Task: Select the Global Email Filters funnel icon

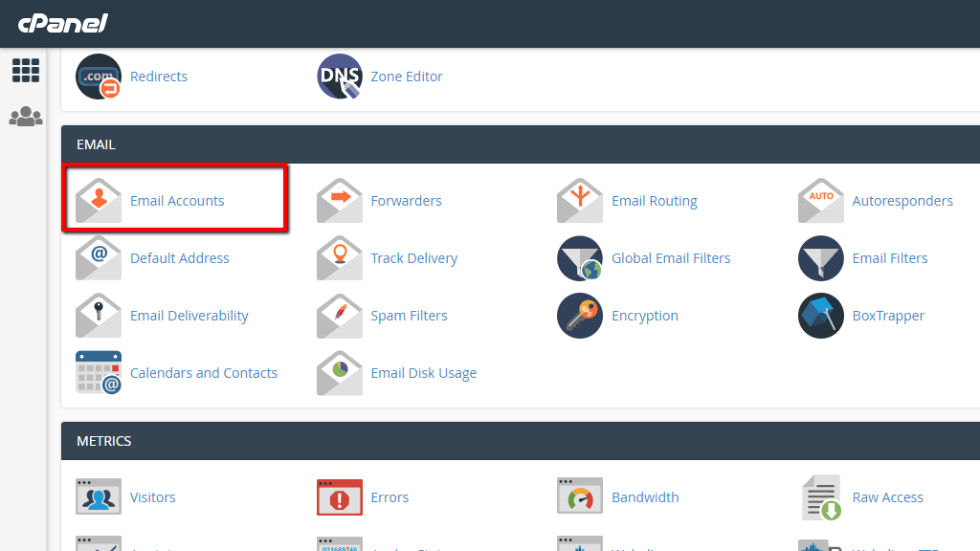Action: [580, 258]
